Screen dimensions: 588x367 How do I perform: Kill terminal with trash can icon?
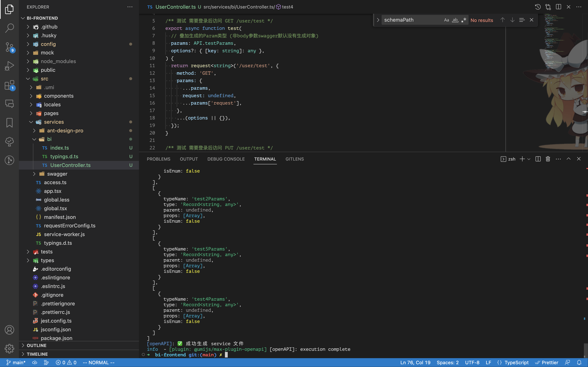pyautogui.click(x=548, y=159)
